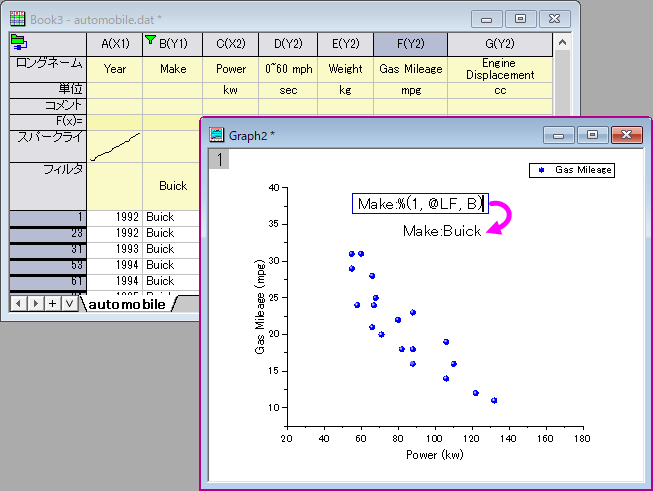This screenshot has width=653, height=491.
Task: Click the worksheet scroll up arrow
Action: 562,42
